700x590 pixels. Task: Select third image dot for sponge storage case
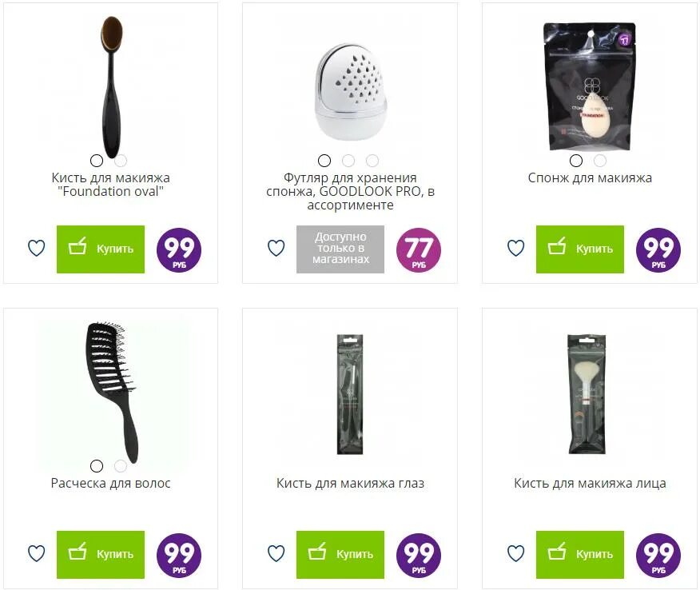pos(372,161)
